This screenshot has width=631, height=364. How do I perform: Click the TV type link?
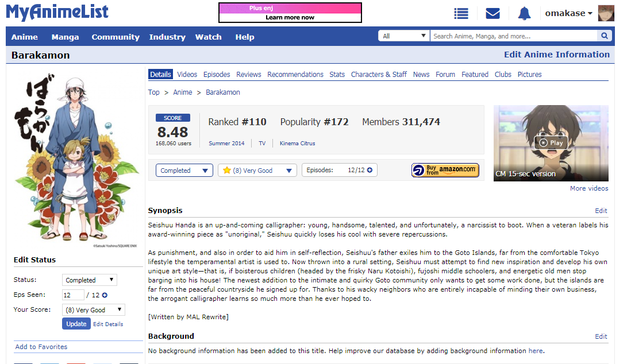(262, 143)
